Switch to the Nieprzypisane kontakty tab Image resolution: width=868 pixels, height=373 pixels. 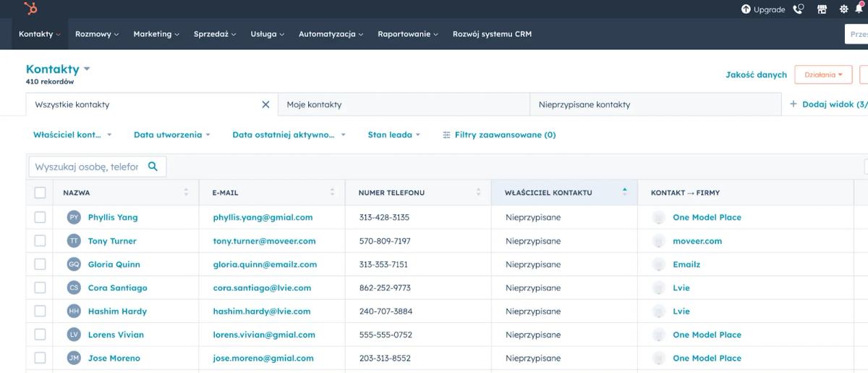click(655, 104)
